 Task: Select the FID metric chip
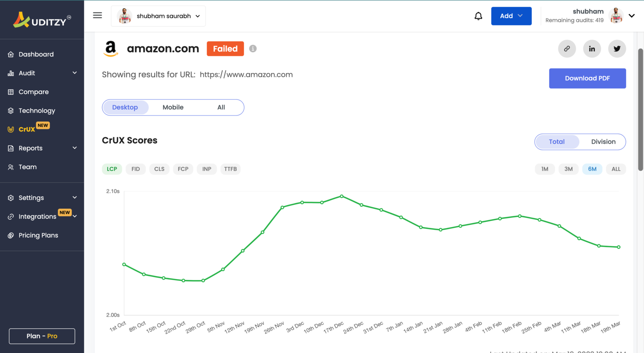[x=136, y=169]
